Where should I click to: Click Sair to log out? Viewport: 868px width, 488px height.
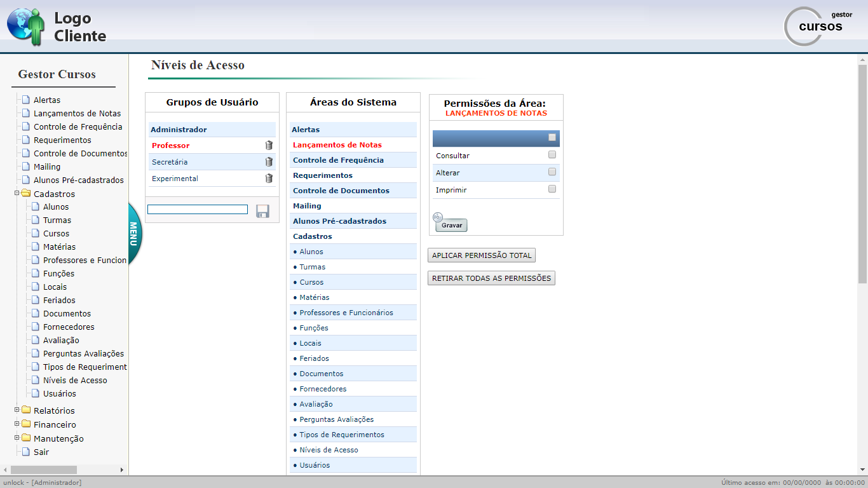41,452
